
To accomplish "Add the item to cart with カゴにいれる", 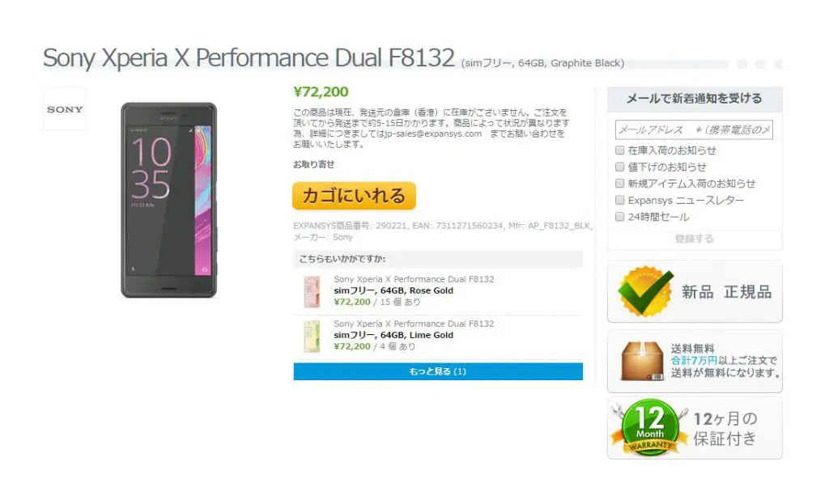I will point(354,196).
